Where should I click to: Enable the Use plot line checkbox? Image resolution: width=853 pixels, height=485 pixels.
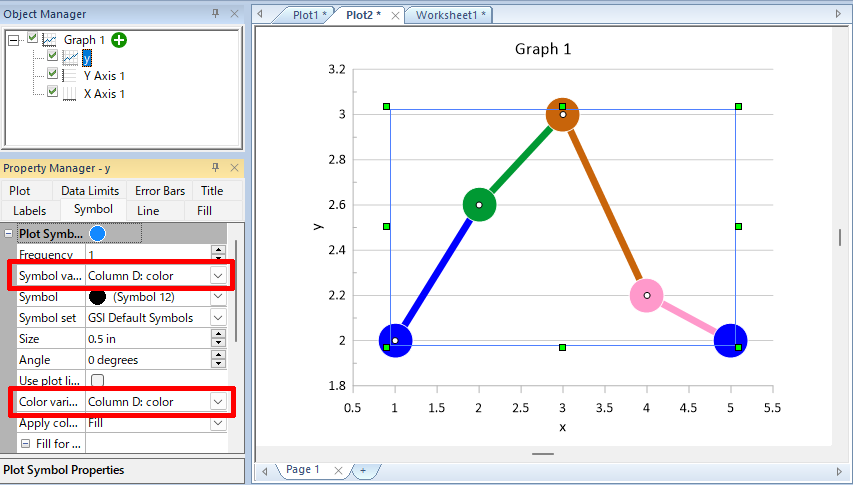click(x=98, y=381)
